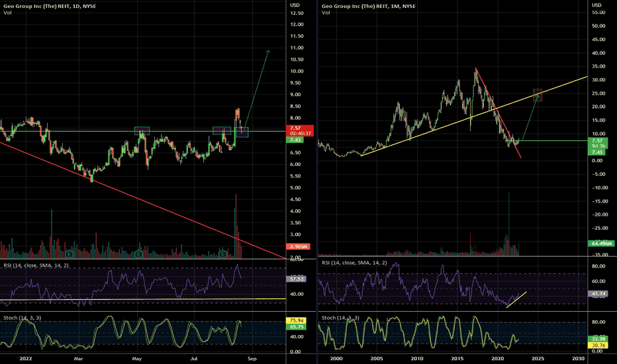Select the red target box on the yellow trendline
This screenshot has height=364, width=617.
coord(538,95)
